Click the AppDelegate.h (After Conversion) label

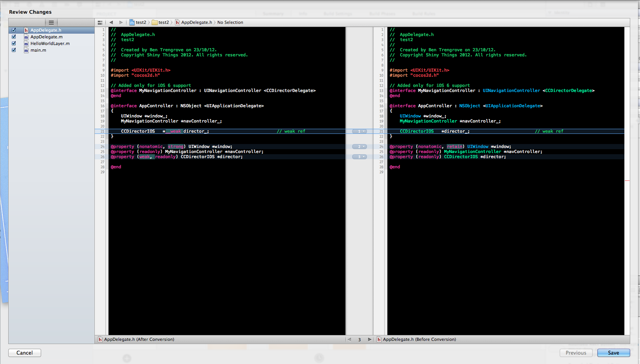[x=139, y=339]
